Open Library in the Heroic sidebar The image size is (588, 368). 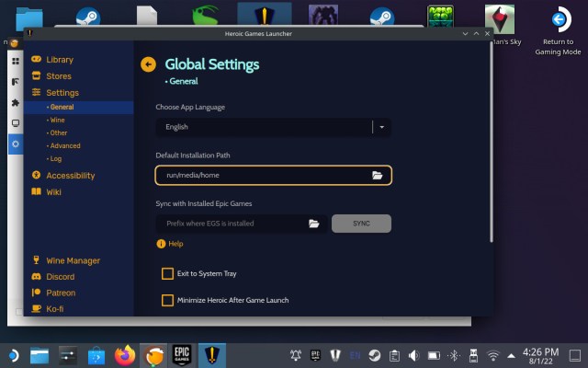52,59
